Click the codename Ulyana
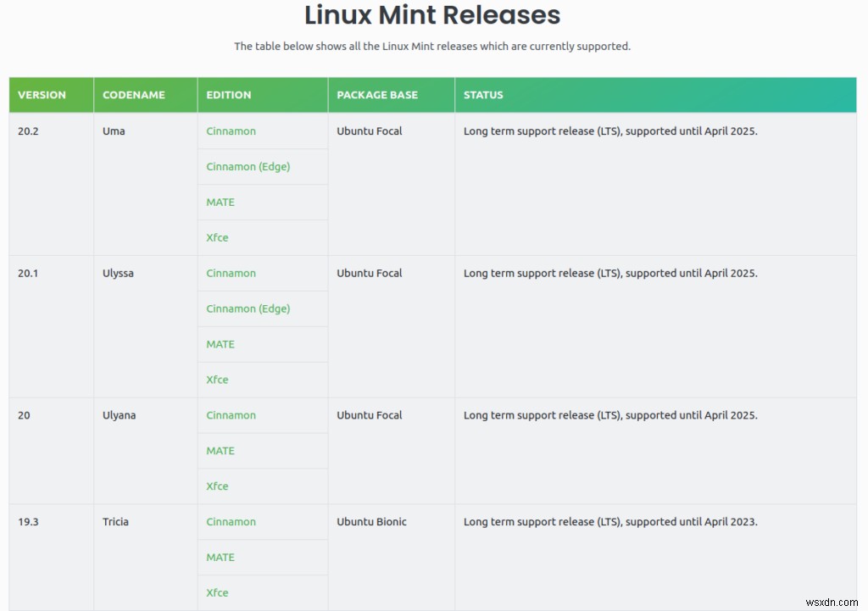This screenshot has width=868, height=611. tap(119, 415)
